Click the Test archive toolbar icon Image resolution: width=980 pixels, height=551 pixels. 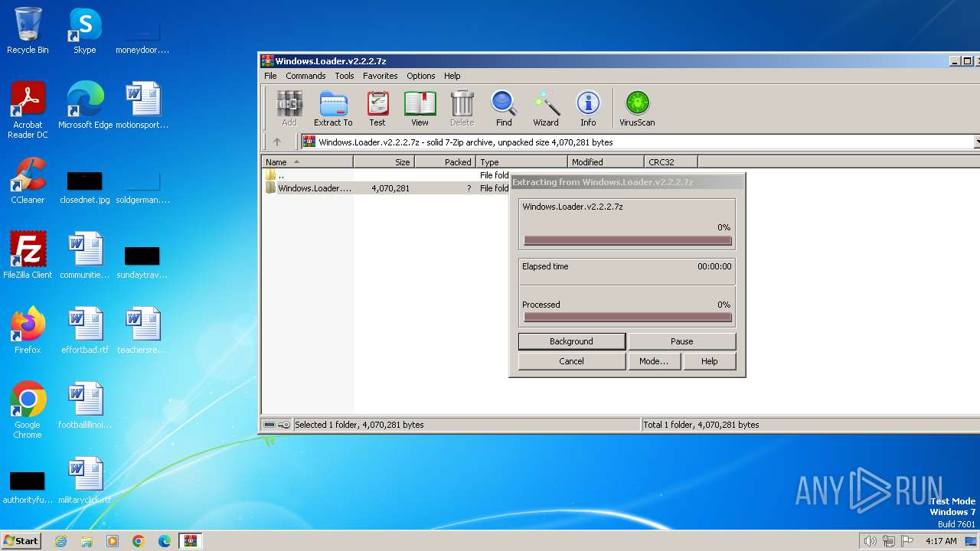(x=377, y=108)
